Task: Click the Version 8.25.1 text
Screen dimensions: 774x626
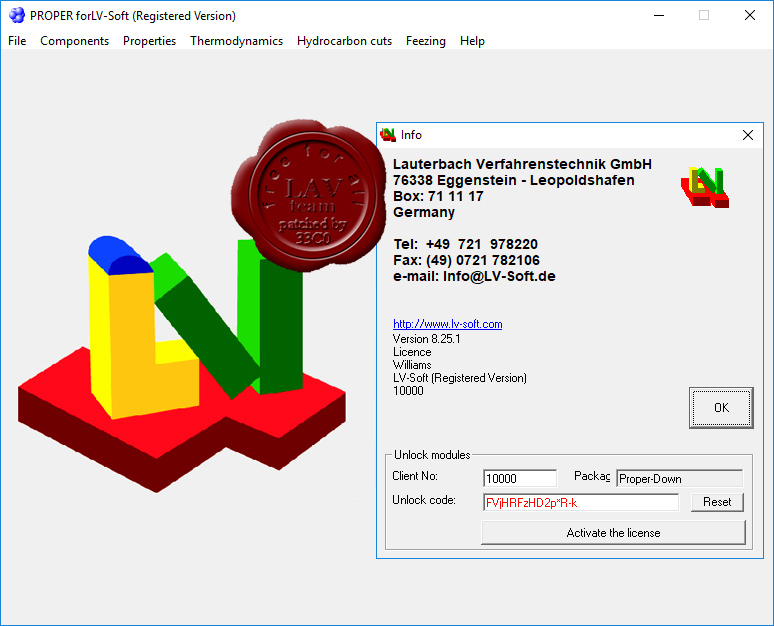Action: pyautogui.click(x=426, y=339)
